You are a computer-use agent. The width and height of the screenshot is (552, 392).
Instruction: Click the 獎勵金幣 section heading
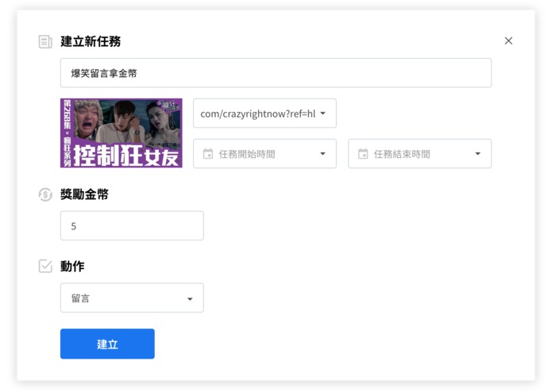(x=84, y=194)
